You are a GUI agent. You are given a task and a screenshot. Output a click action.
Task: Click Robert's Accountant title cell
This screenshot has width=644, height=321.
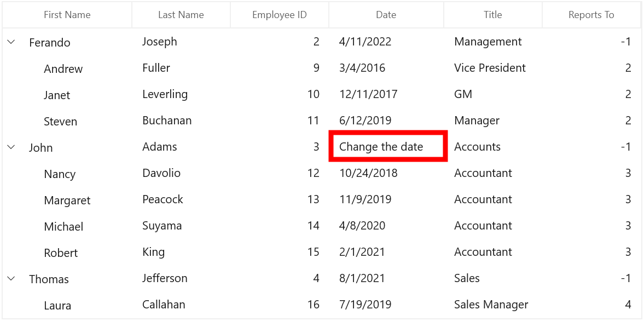point(483,252)
